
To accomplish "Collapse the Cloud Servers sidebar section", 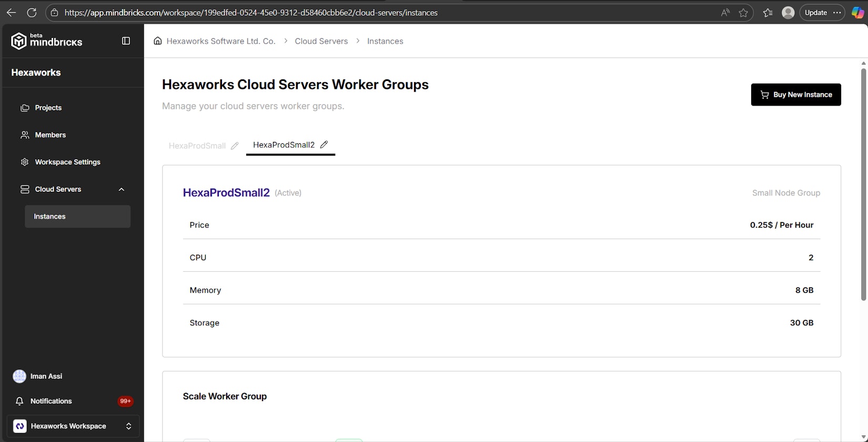I will (x=122, y=189).
